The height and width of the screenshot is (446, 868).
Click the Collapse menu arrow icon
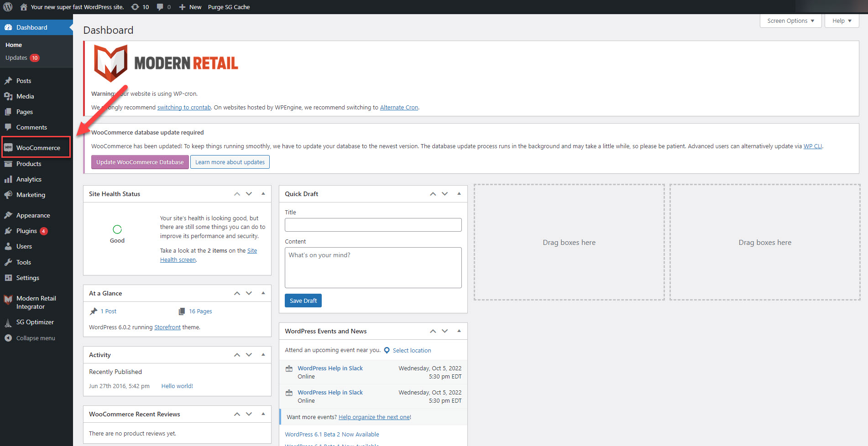(8, 338)
